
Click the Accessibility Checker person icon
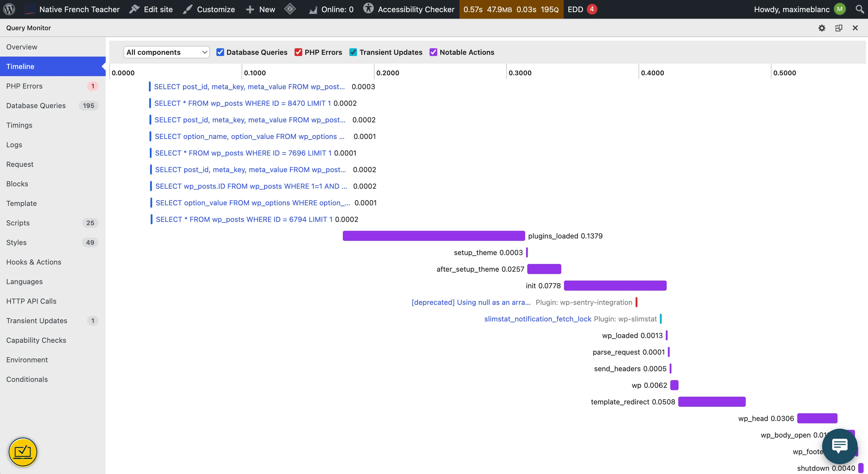pyautogui.click(x=368, y=8)
